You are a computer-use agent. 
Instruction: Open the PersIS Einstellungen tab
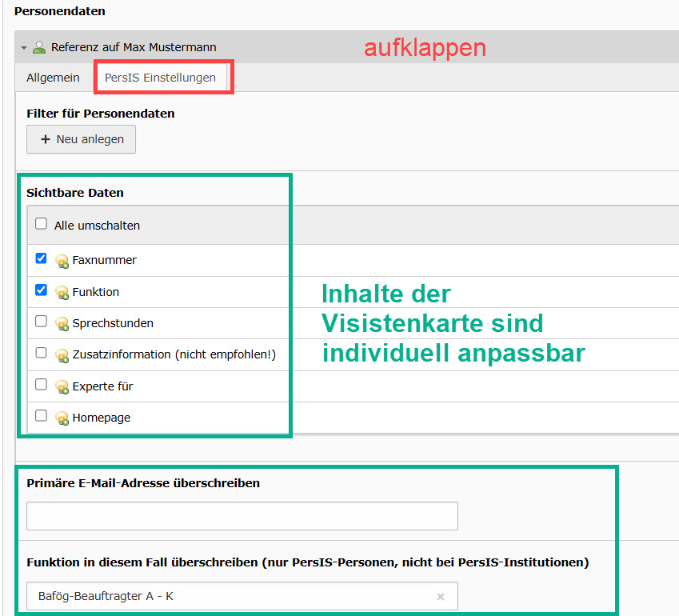(160, 78)
